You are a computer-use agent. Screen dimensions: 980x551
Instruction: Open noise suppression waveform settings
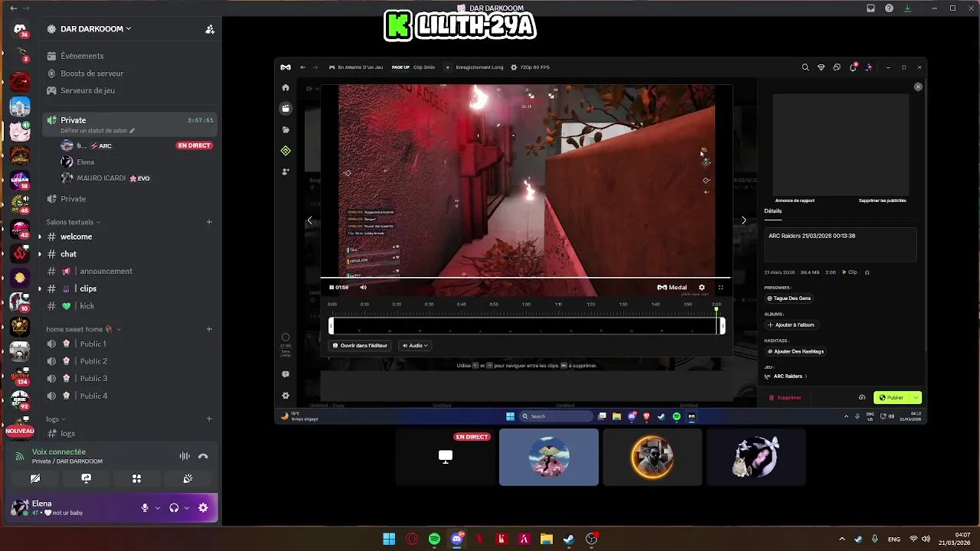click(x=185, y=456)
